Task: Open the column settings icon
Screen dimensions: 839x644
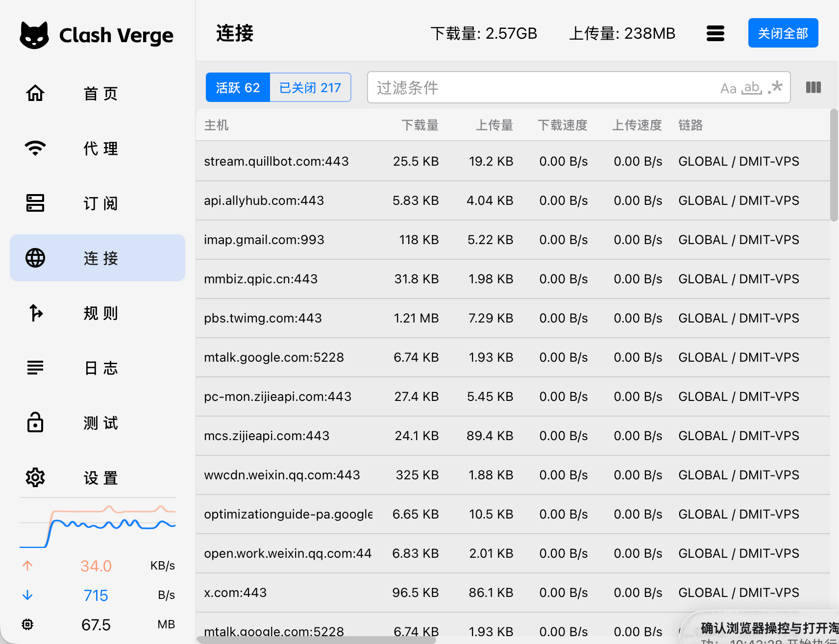Action: click(x=814, y=87)
